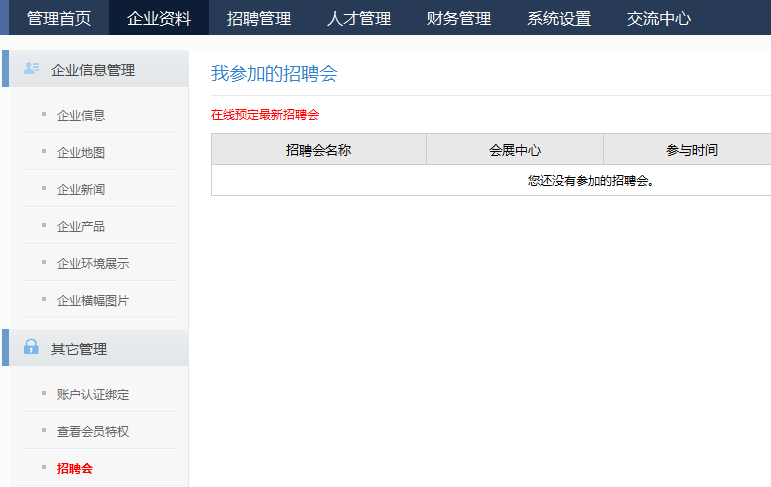Open the 管理首页 navigation tab
771x487 pixels.
click(59, 18)
